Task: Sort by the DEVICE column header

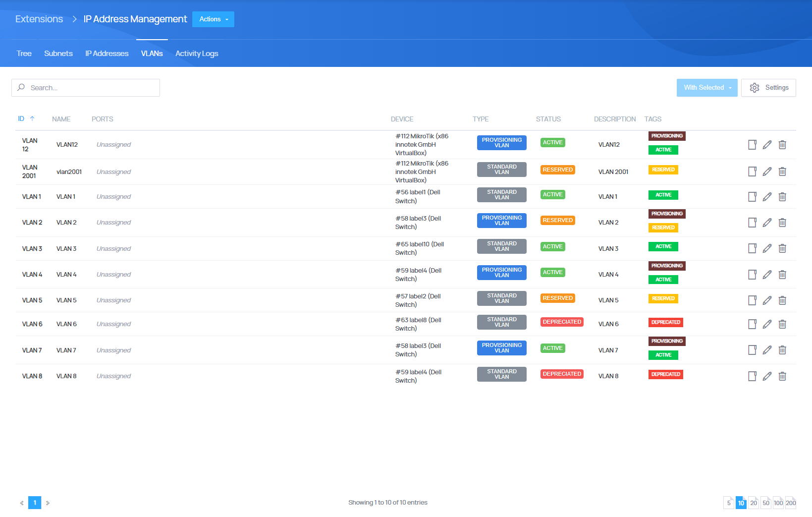Action: click(x=402, y=119)
